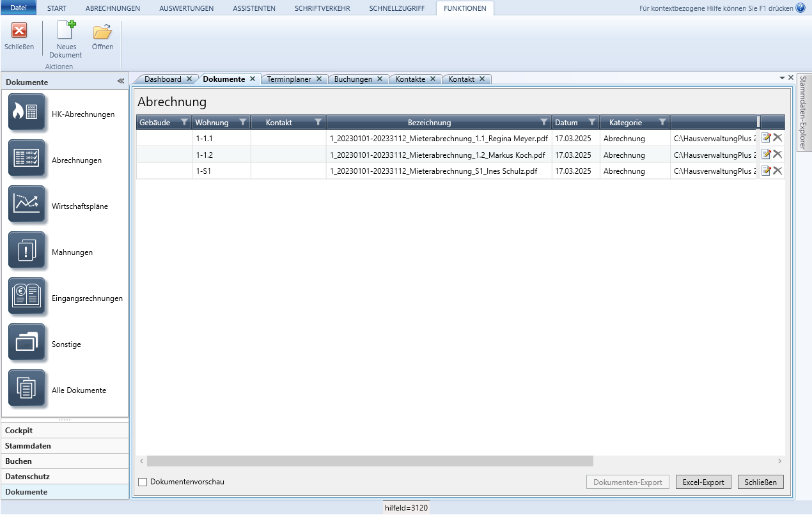This screenshot has height=515, width=812.
Task: Edit the Regina Meyer document row
Action: [x=766, y=138]
